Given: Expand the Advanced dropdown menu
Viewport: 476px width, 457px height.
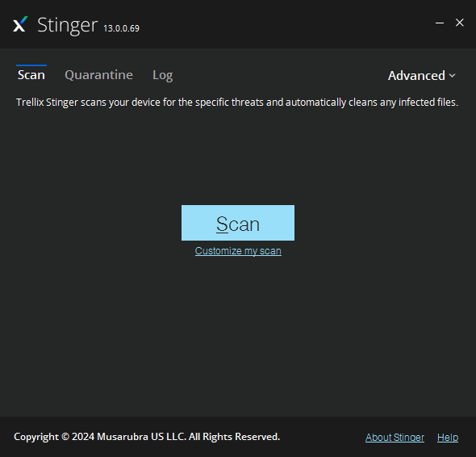Looking at the screenshot, I should [422, 76].
